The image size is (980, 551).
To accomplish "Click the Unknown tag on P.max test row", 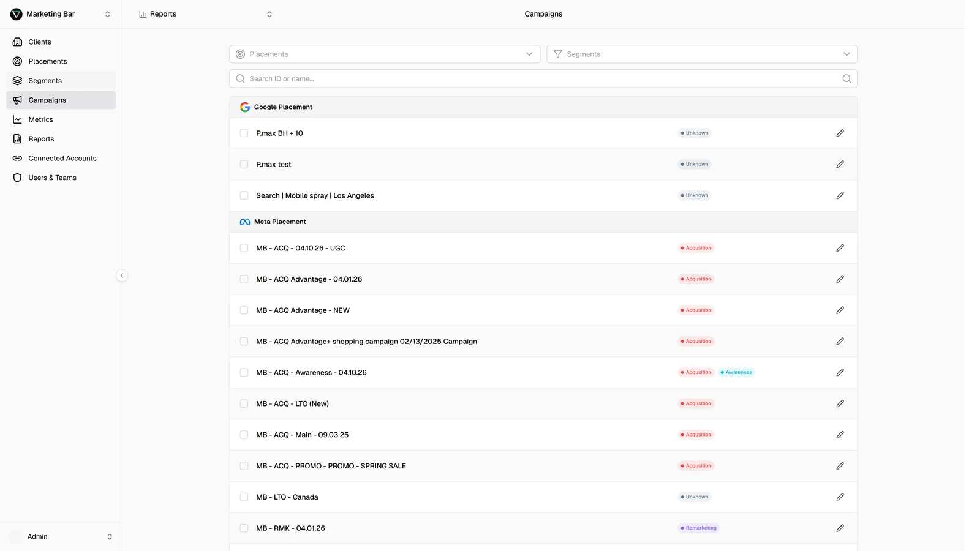I will pyautogui.click(x=695, y=164).
